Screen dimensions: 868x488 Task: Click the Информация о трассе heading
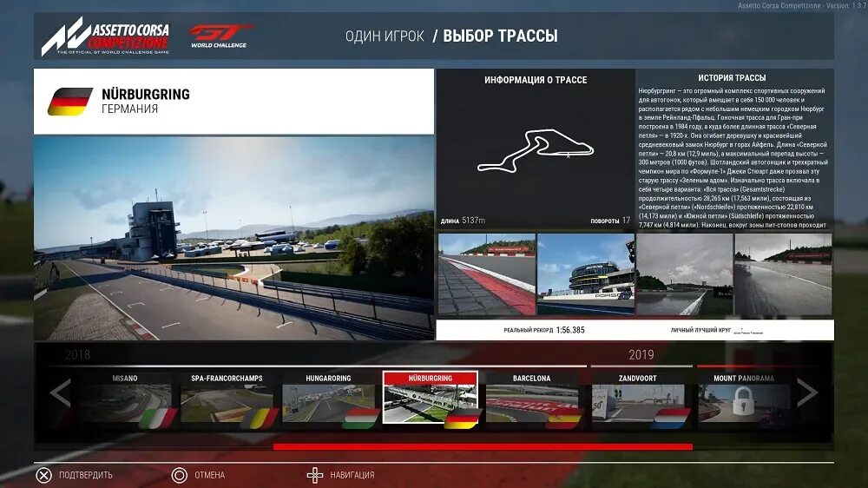tap(536, 80)
